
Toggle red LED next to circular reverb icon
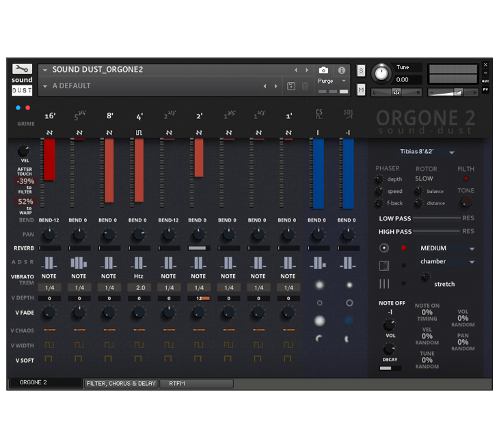(403, 248)
